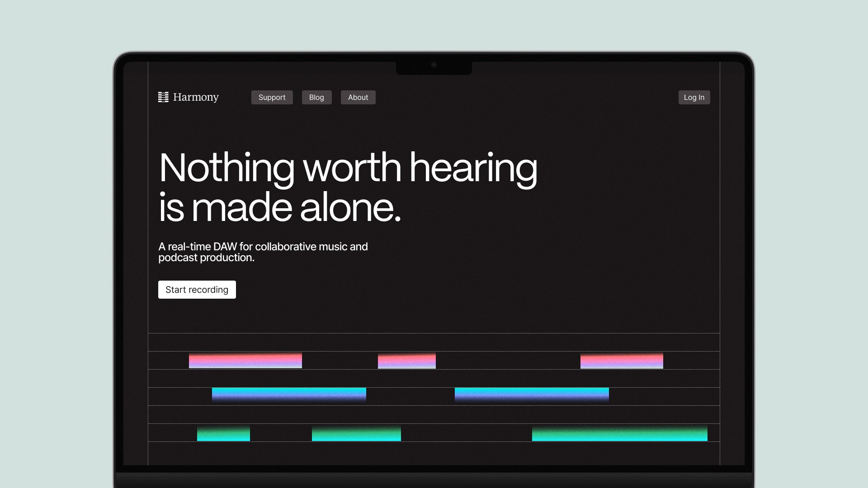Click the Harmony wordmark text
The width and height of the screenshot is (868, 488).
pyautogui.click(x=196, y=97)
